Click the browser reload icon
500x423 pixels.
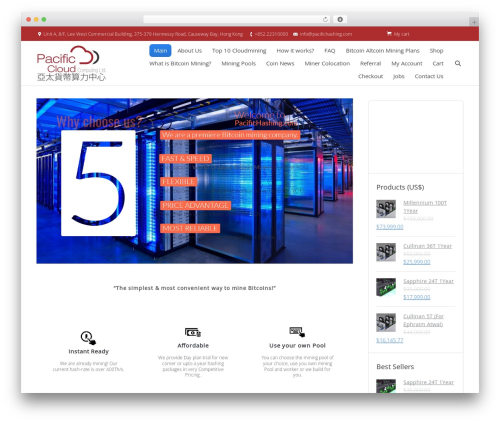click(x=325, y=19)
